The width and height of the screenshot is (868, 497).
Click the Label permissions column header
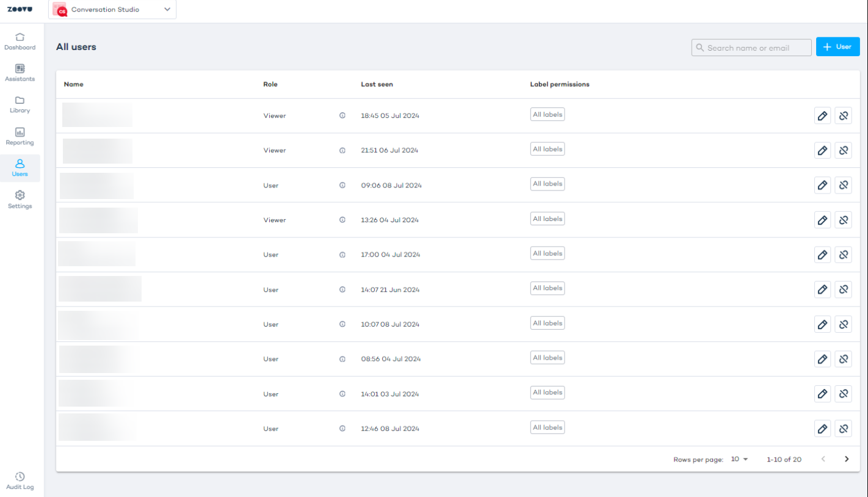(x=560, y=84)
